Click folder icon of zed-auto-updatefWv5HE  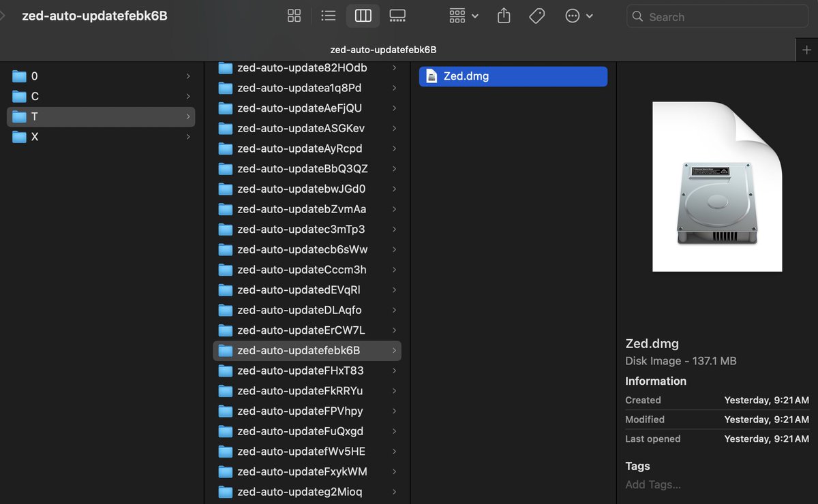pyautogui.click(x=226, y=452)
